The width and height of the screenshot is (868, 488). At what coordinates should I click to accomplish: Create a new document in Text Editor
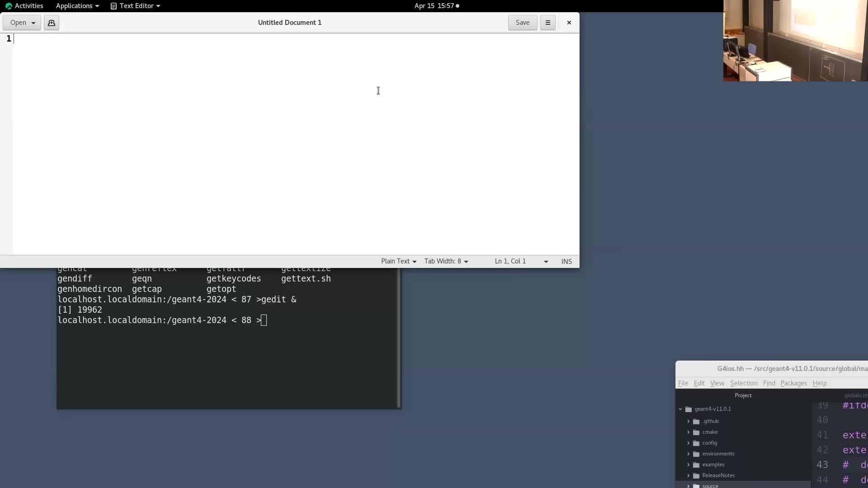pos(52,23)
